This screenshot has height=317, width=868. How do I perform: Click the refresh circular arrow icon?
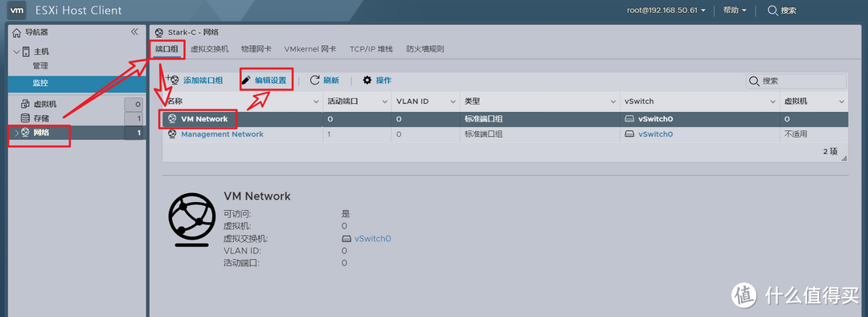(314, 80)
